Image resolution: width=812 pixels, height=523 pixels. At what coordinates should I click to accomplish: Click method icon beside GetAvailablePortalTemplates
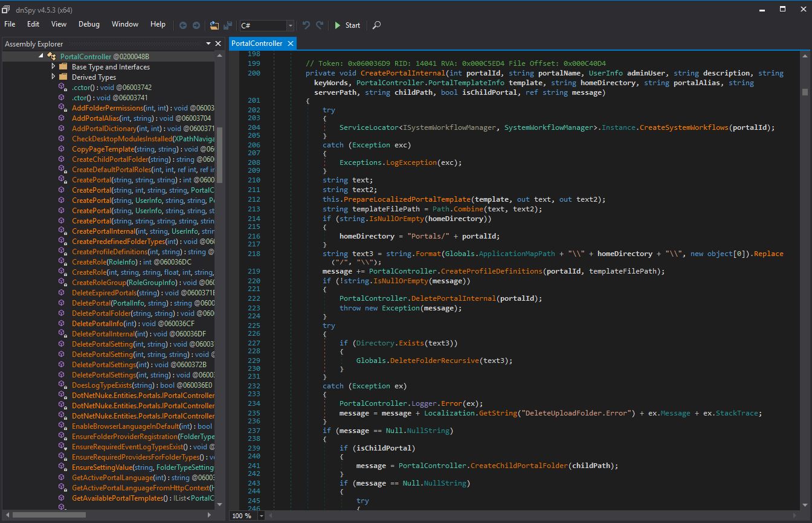click(62, 498)
